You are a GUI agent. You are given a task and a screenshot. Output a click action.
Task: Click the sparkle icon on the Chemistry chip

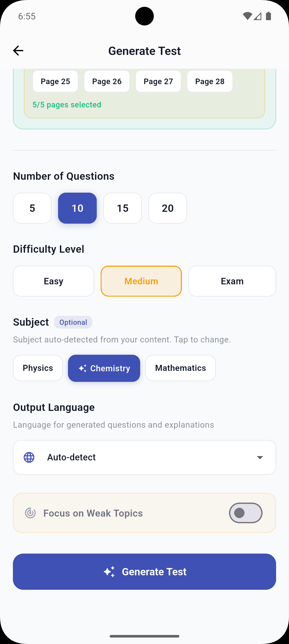[x=83, y=368]
